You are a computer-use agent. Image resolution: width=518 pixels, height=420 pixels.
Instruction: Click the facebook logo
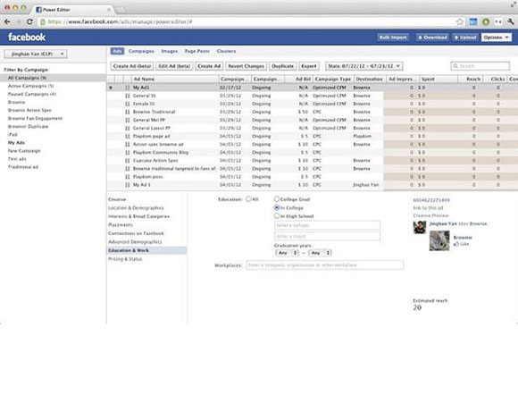point(27,37)
